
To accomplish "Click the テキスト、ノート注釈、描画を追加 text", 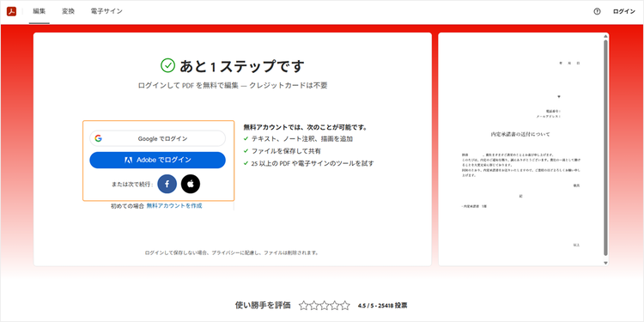I will pyautogui.click(x=302, y=139).
